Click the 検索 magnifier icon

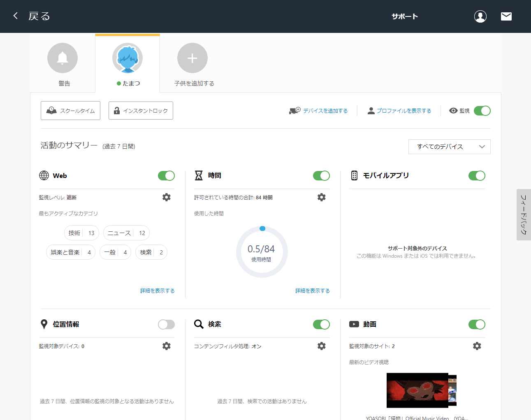[199, 324]
